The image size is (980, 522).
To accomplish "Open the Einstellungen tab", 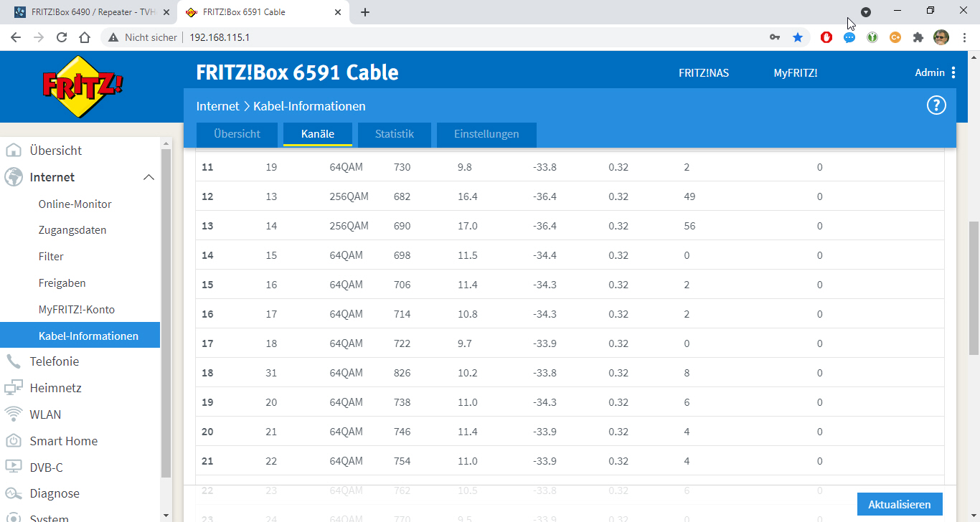I will [486, 134].
